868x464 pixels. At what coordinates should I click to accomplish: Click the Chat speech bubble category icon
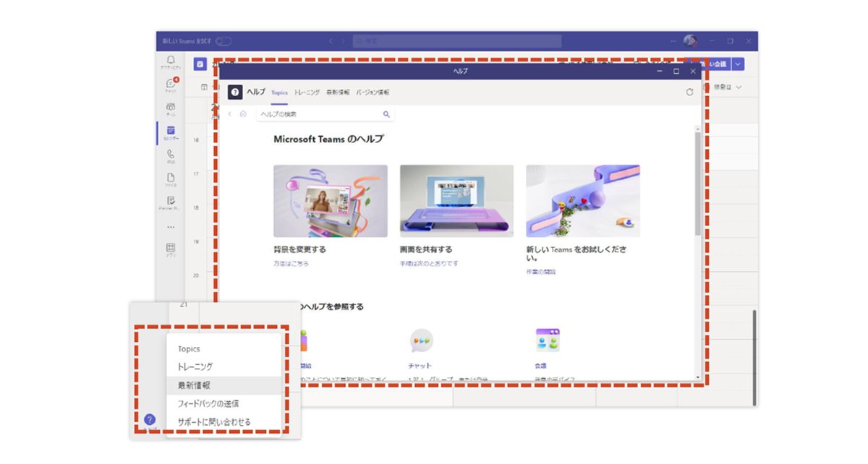click(x=421, y=340)
